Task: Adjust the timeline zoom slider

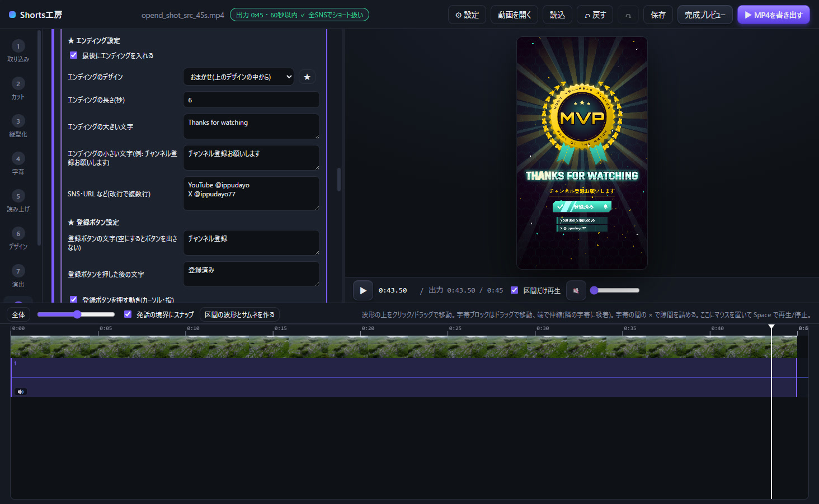Action: point(76,314)
